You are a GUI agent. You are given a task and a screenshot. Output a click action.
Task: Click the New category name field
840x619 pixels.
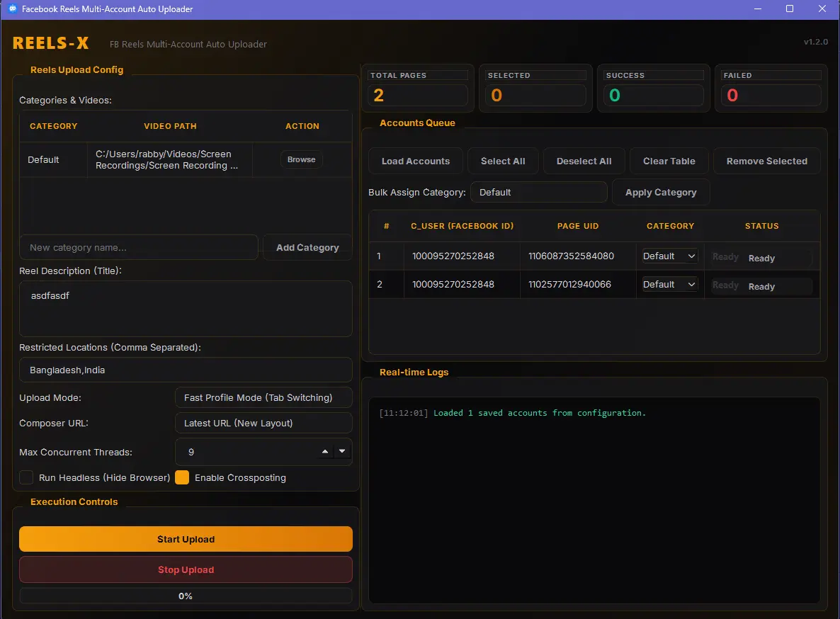139,247
